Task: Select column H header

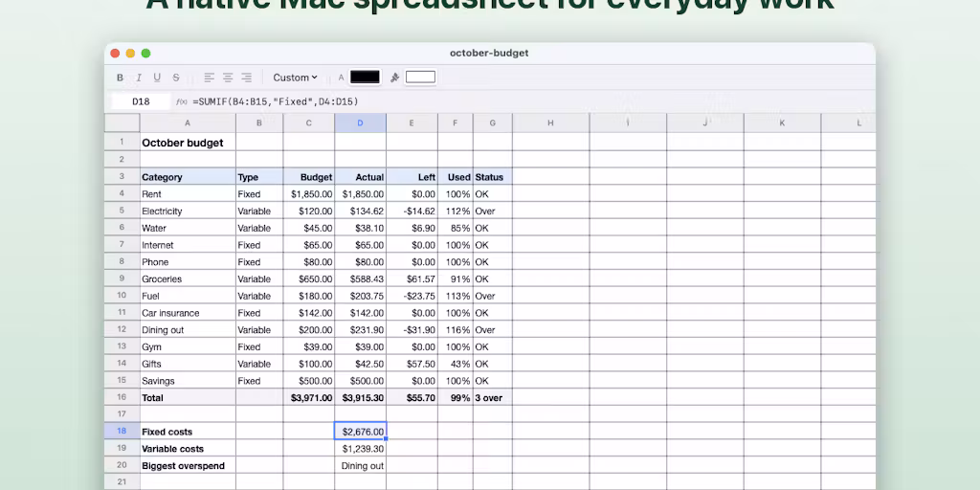Action: coord(550,123)
